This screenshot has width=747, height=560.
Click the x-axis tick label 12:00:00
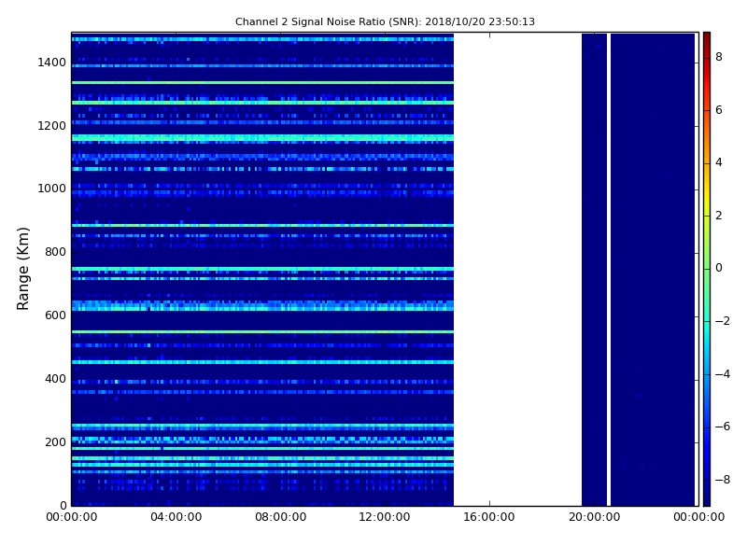[385, 517]
